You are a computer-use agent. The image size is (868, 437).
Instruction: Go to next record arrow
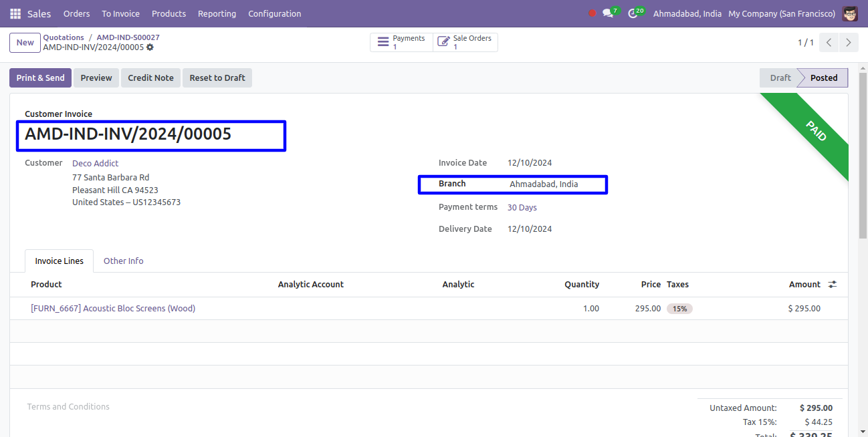[848, 43]
